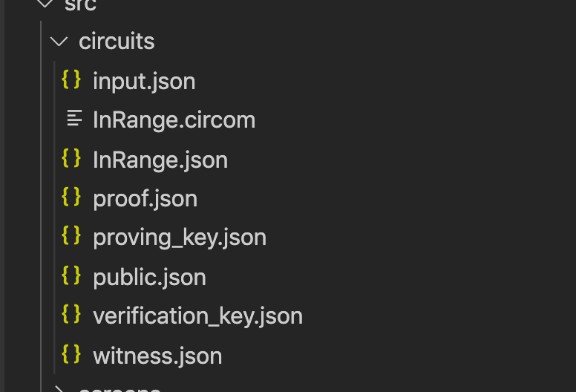
Task: Select the proving_key.json file
Action: (179, 238)
